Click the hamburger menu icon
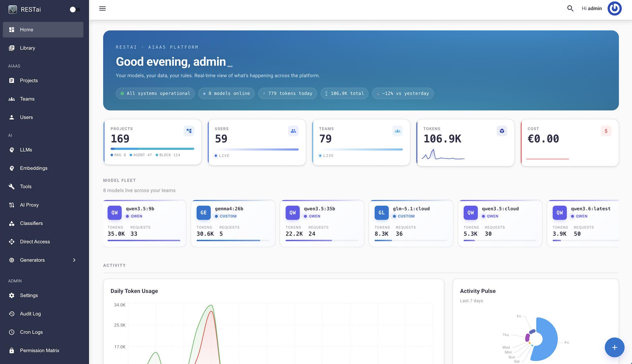632x364 pixels. 103,8
